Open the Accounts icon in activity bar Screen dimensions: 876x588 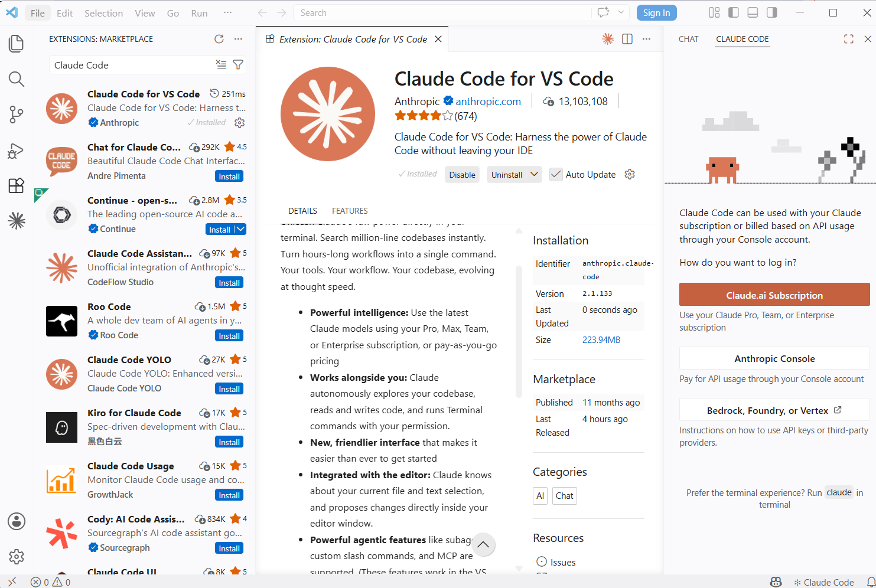pyautogui.click(x=17, y=521)
